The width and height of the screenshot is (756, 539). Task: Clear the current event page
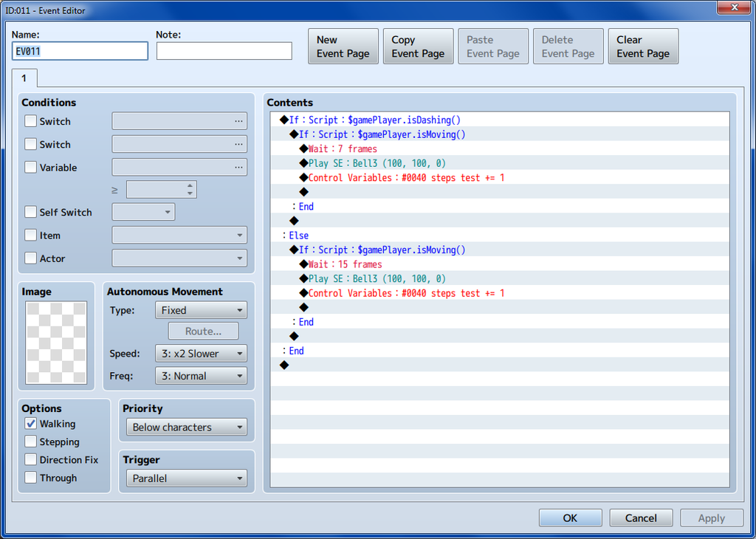point(642,47)
